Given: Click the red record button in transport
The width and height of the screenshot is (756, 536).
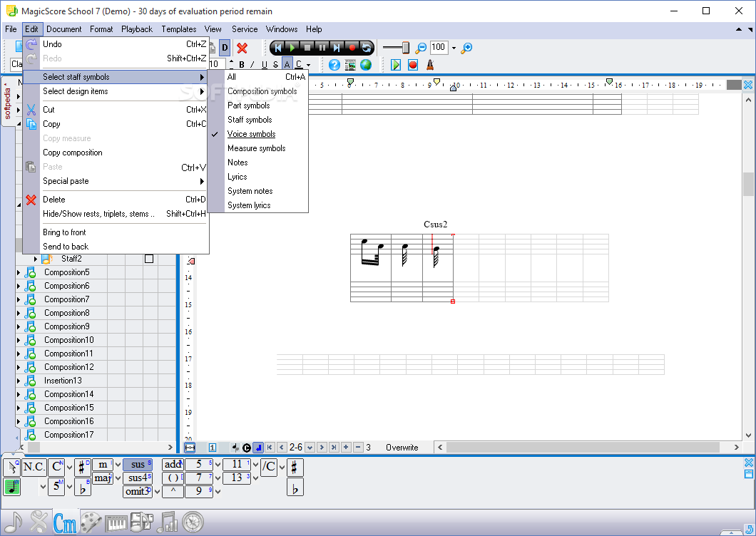Looking at the screenshot, I should [352, 47].
